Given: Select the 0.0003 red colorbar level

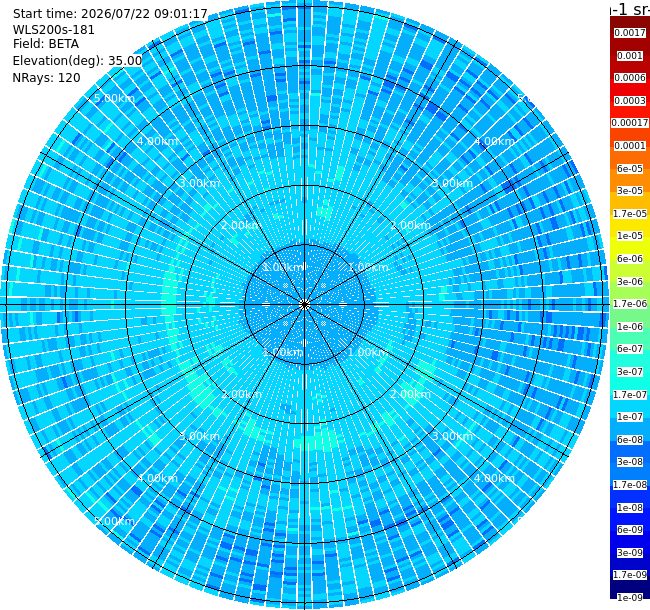Looking at the screenshot, I should pyautogui.click(x=630, y=101).
